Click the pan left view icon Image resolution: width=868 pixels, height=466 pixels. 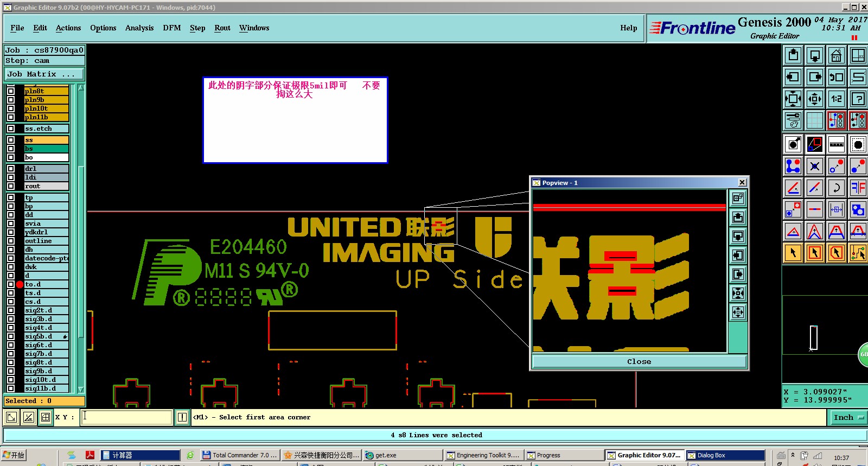click(x=793, y=77)
